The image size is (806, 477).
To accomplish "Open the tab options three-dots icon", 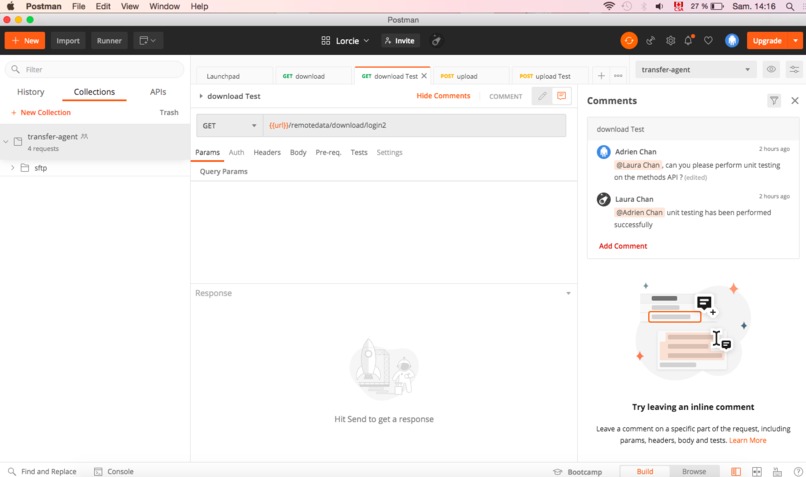I will (618, 76).
